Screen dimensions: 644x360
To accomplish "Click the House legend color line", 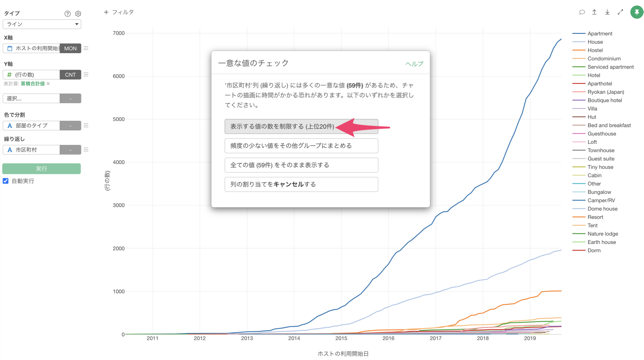I will point(578,42).
